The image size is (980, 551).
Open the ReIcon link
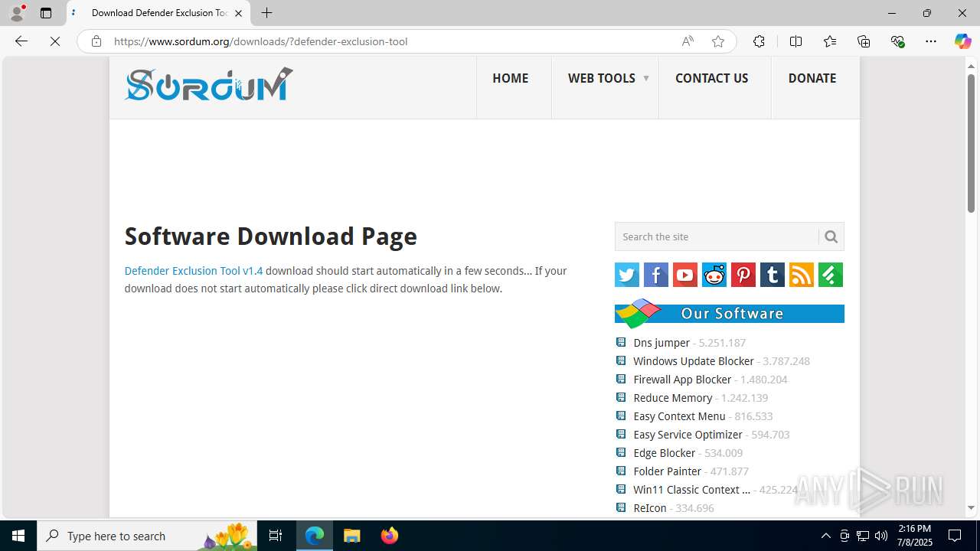point(650,508)
